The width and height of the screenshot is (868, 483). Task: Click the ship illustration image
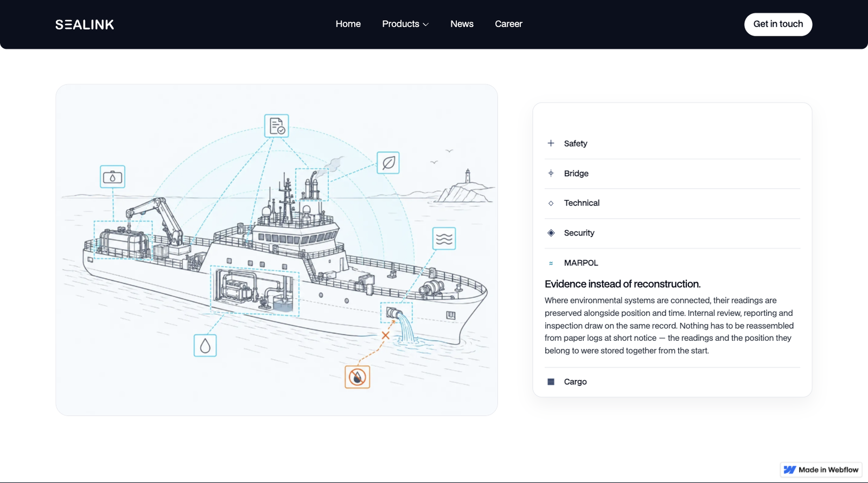[277, 250]
